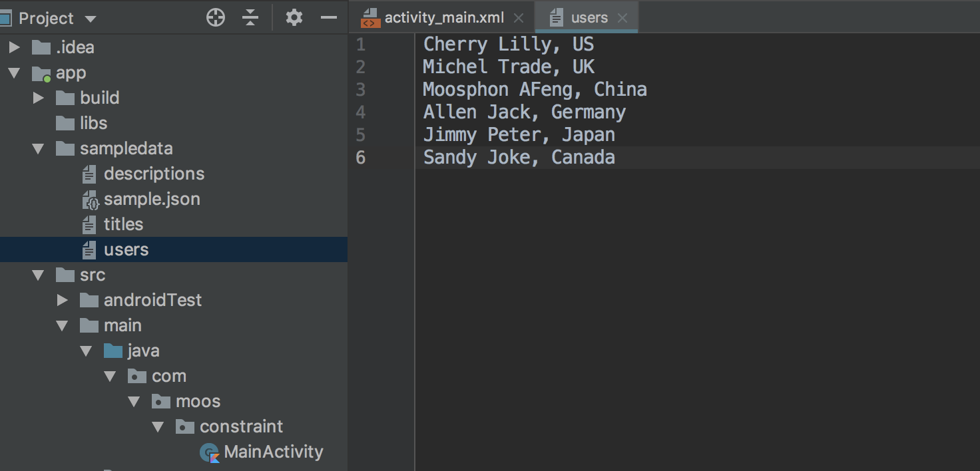Expand the build folder

[x=38, y=98]
